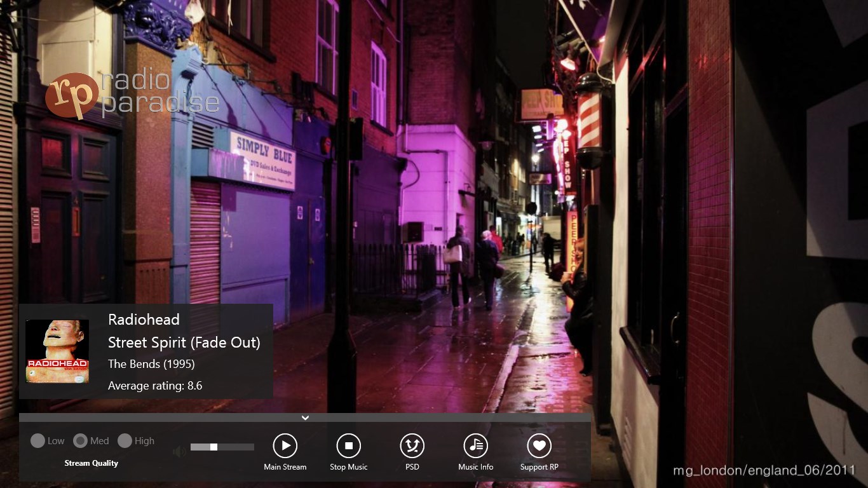Open the Stream Quality section
Screen dimensions: 868x488
click(92, 463)
